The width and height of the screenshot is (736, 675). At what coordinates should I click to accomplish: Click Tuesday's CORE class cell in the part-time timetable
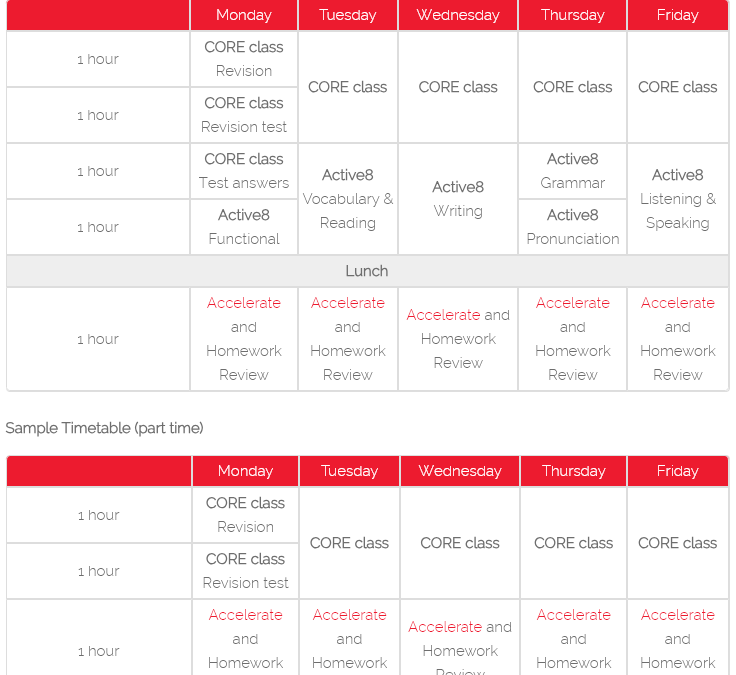coord(349,543)
